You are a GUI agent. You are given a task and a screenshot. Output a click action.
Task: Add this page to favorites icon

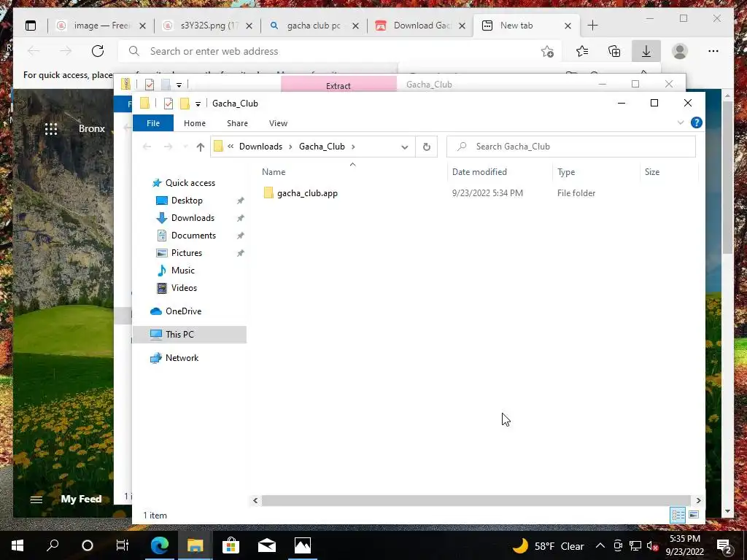(x=547, y=51)
